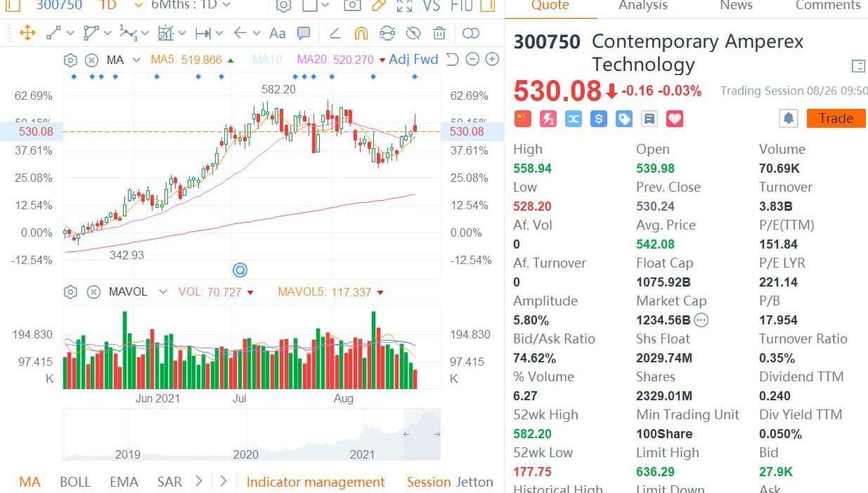Zoom in chart with plus icon
This screenshot has height=493, width=868.
(x=492, y=60)
